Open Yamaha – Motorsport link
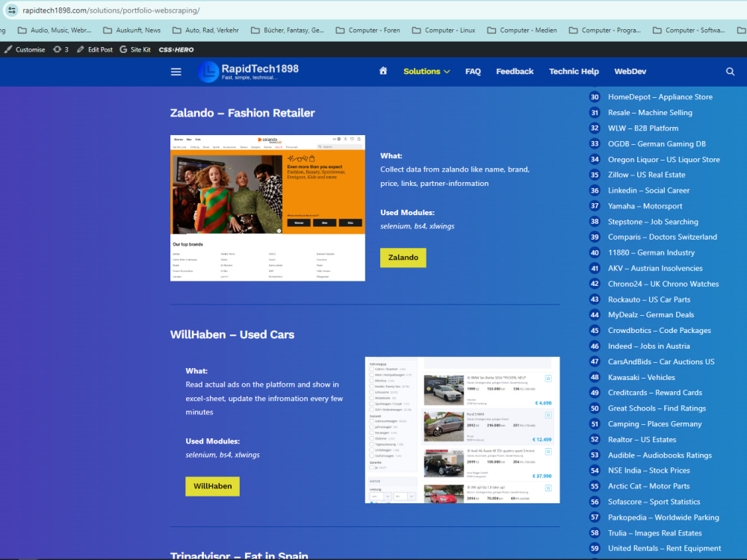The width and height of the screenshot is (747, 560). pos(645,206)
